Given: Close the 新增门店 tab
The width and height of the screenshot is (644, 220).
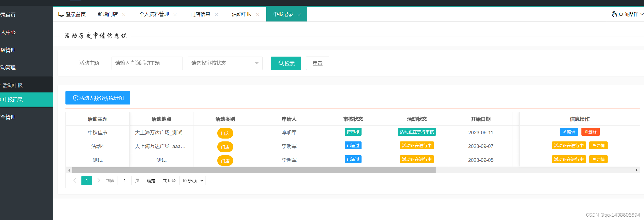Looking at the screenshot, I should click(124, 15).
